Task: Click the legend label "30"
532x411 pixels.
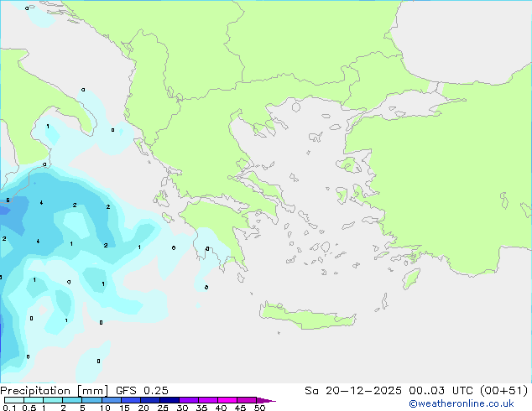Action: (x=182, y=408)
